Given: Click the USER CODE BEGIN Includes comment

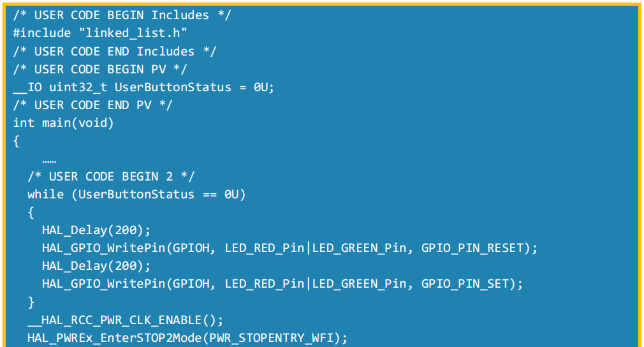Looking at the screenshot, I should click(122, 15).
